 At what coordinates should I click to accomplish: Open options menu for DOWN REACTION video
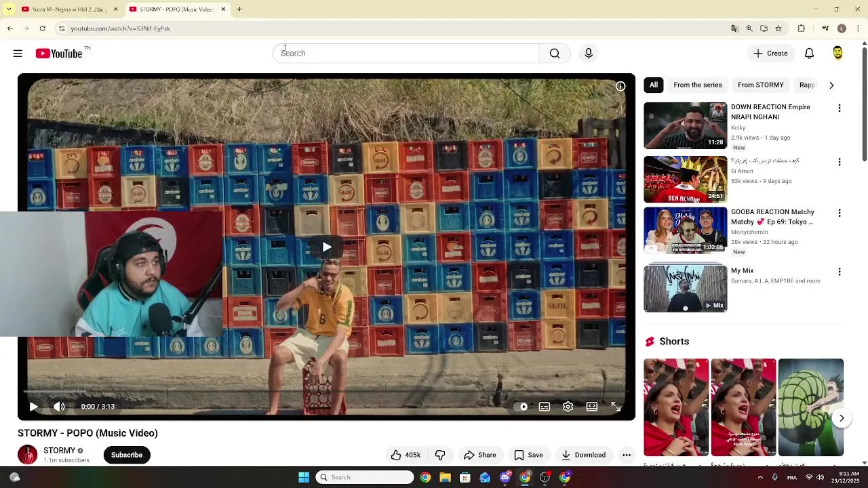coord(840,108)
